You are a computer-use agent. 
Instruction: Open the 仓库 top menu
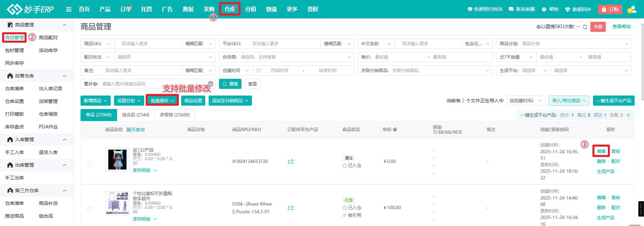point(230,9)
